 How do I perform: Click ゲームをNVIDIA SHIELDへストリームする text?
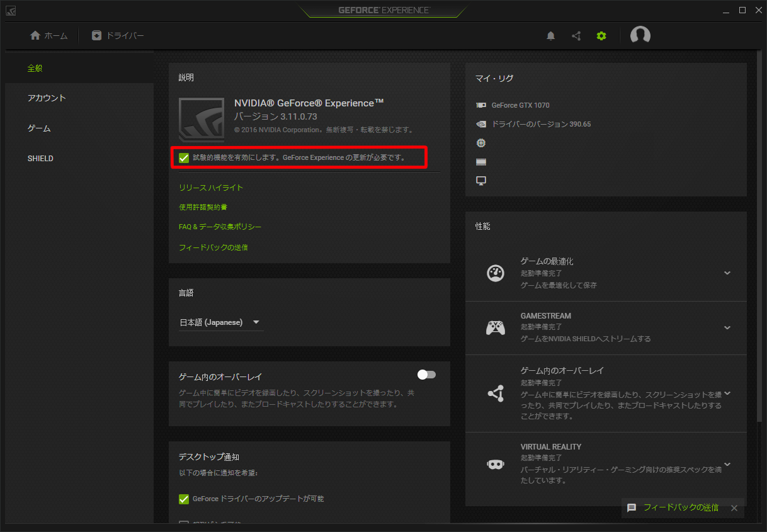[x=586, y=339]
